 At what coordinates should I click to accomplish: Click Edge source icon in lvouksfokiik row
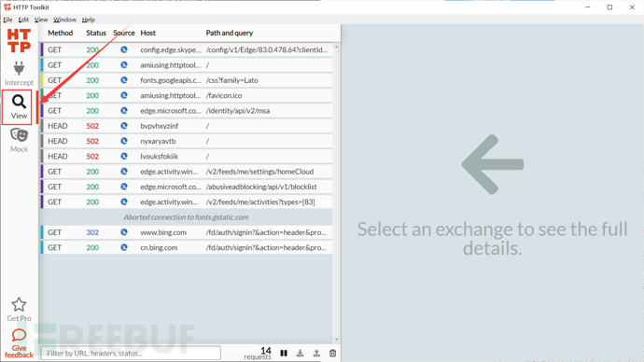(x=124, y=156)
